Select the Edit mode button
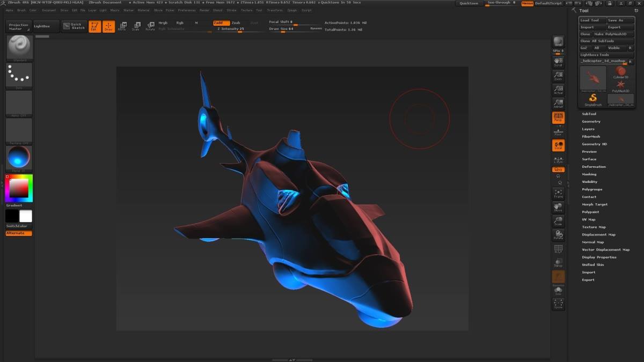Screen dimensions: 644x362 click(94, 26)
